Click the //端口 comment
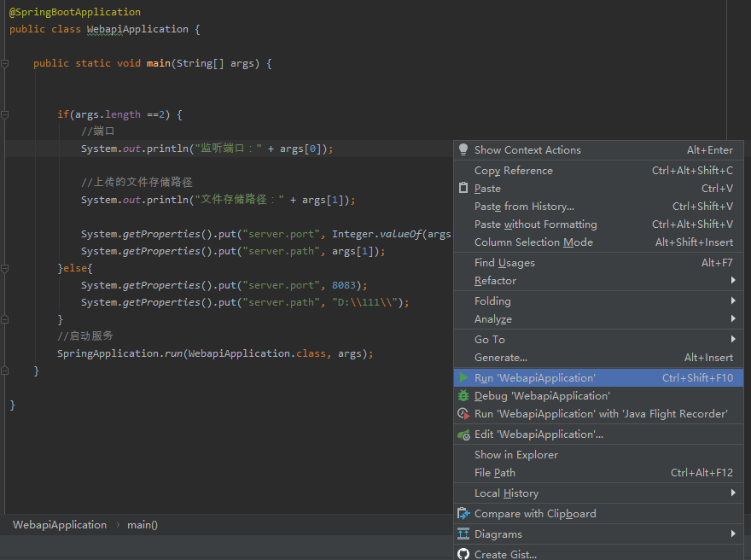This screenshot has height=560, width=751. click(x=97, y=131)
